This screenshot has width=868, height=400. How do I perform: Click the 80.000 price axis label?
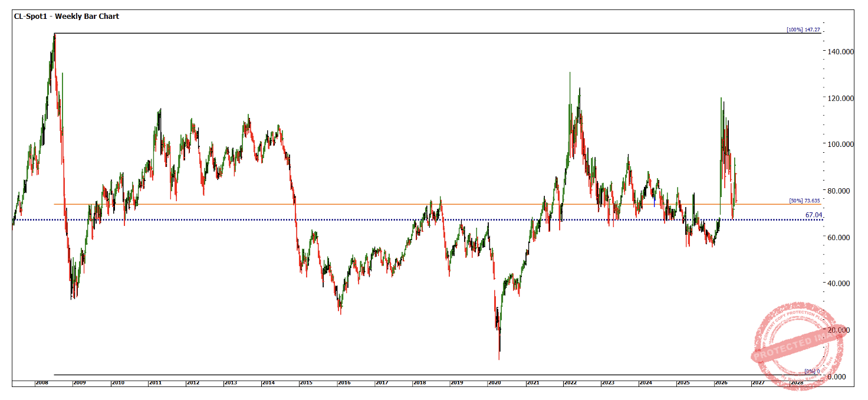pyautogui.click(x=840, y=191)
